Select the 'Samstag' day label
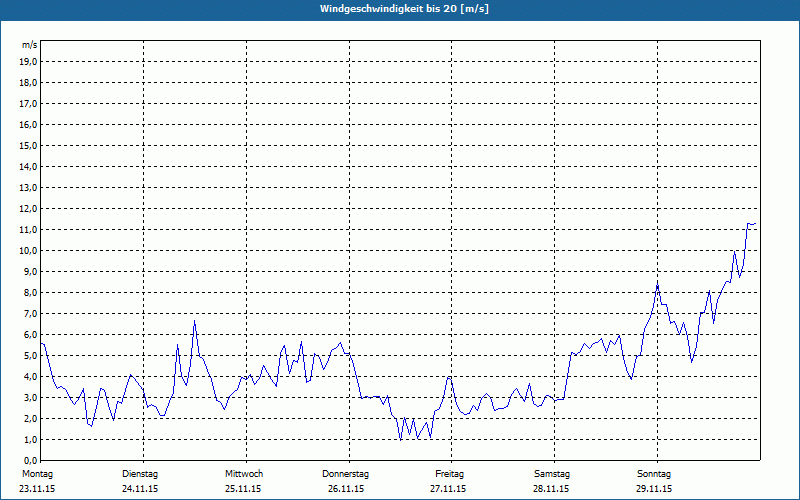 552,474
